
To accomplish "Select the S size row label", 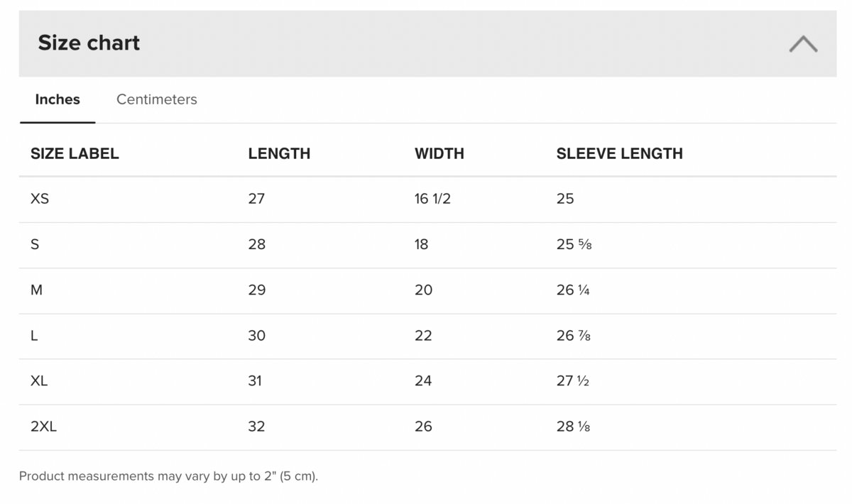I will (x=35, y=244).
